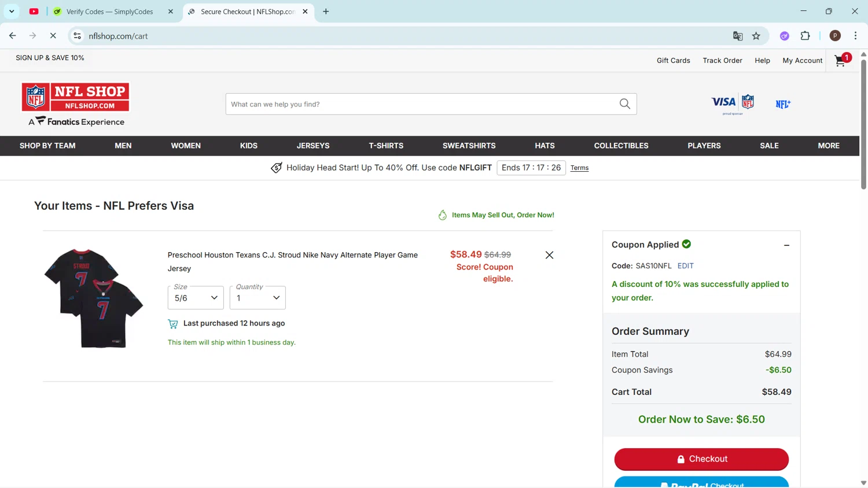Collapse the Coupon Applied section

(x=786, y=245)
